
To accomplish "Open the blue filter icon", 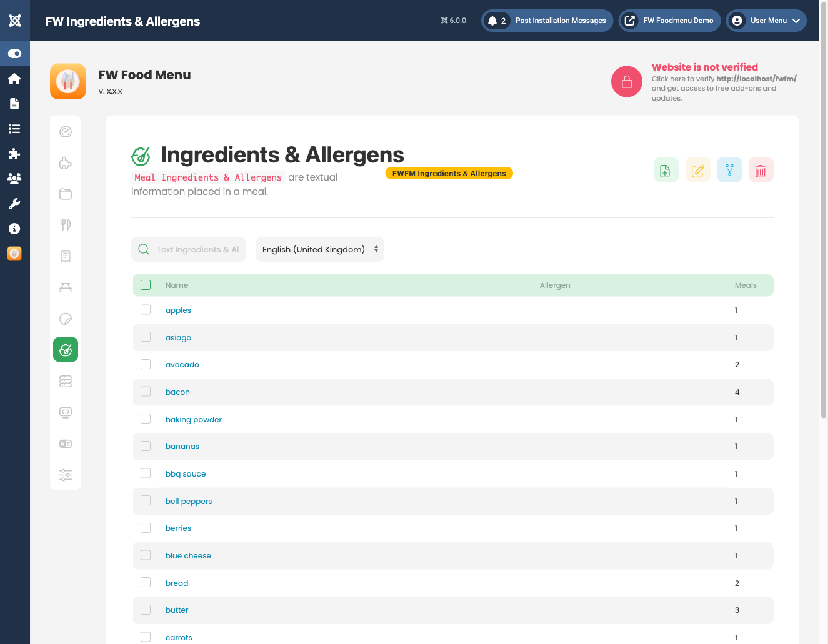I will pos(729,169).
